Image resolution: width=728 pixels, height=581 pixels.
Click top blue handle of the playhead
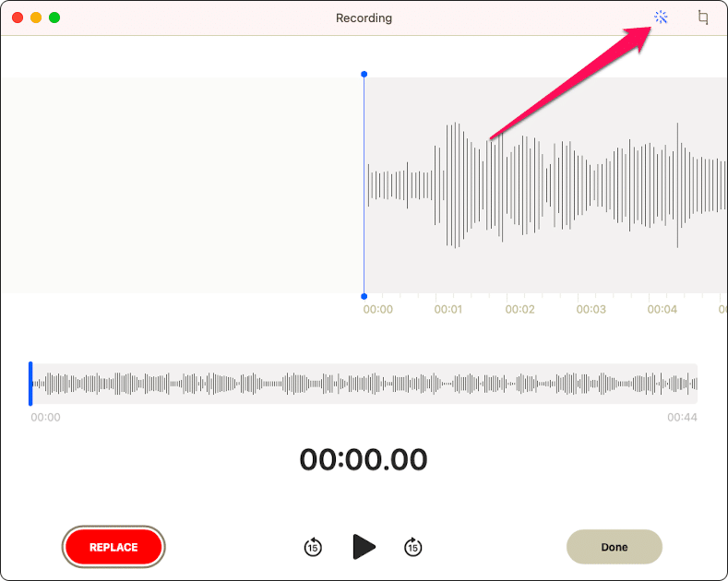click(364, 74)
